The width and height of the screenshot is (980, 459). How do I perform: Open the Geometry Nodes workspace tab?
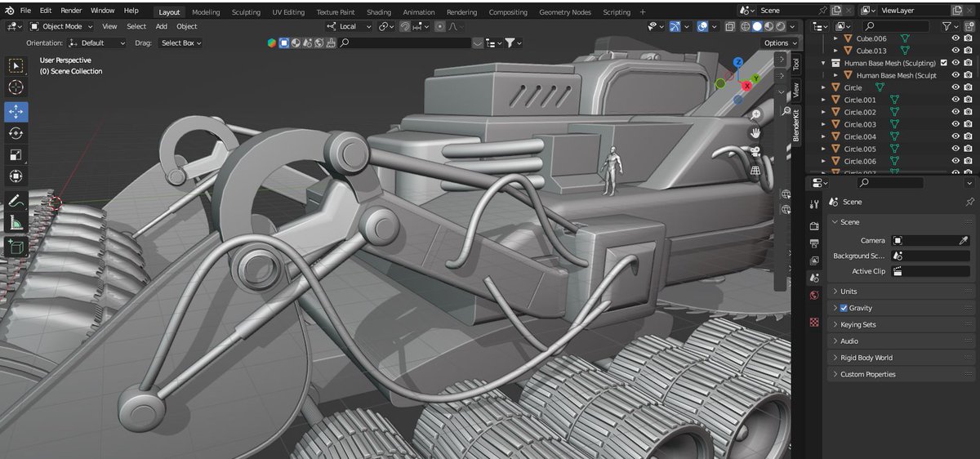tap(565, 12)
